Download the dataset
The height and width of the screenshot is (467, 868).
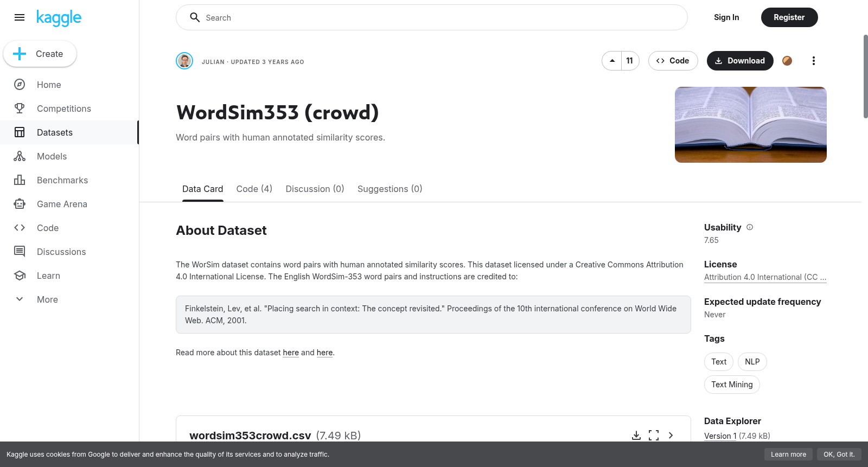click(x=740, y=61)
